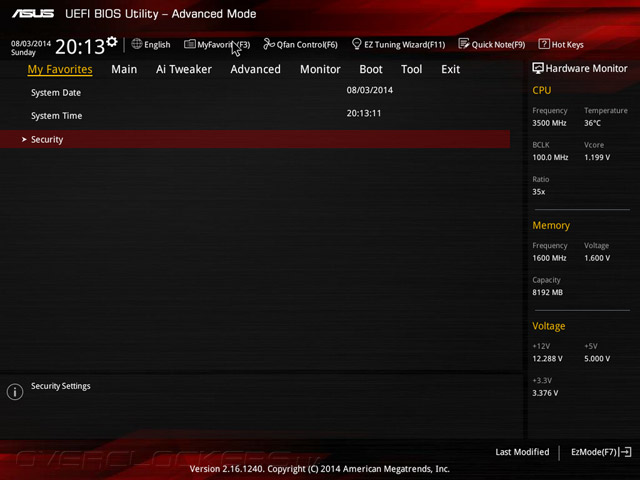The image size is (640, 480).
Task: Open the Boot tab
Action: click(x=371, y=69)
